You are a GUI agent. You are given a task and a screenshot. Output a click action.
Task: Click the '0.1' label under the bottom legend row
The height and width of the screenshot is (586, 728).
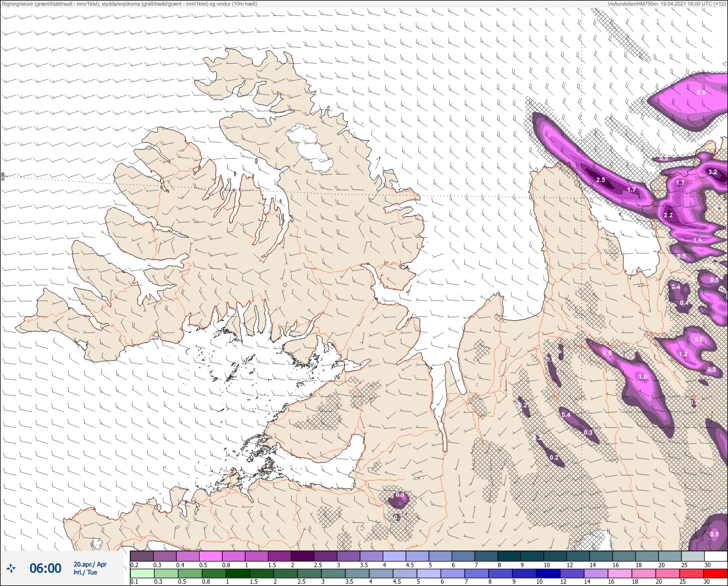(134, 581)
